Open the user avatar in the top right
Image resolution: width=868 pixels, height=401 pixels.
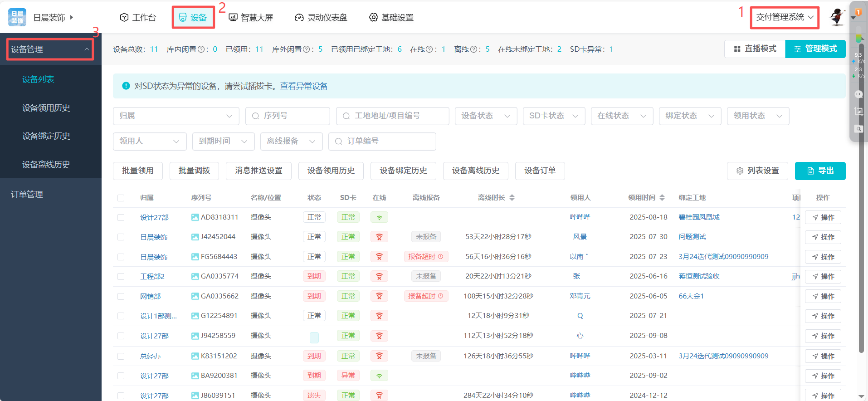837,17
